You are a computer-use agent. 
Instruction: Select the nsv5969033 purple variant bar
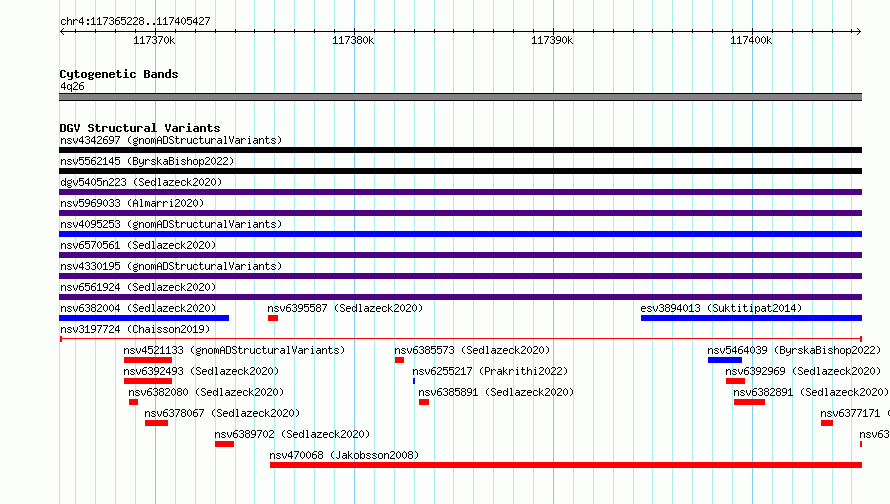coord(460,213)
